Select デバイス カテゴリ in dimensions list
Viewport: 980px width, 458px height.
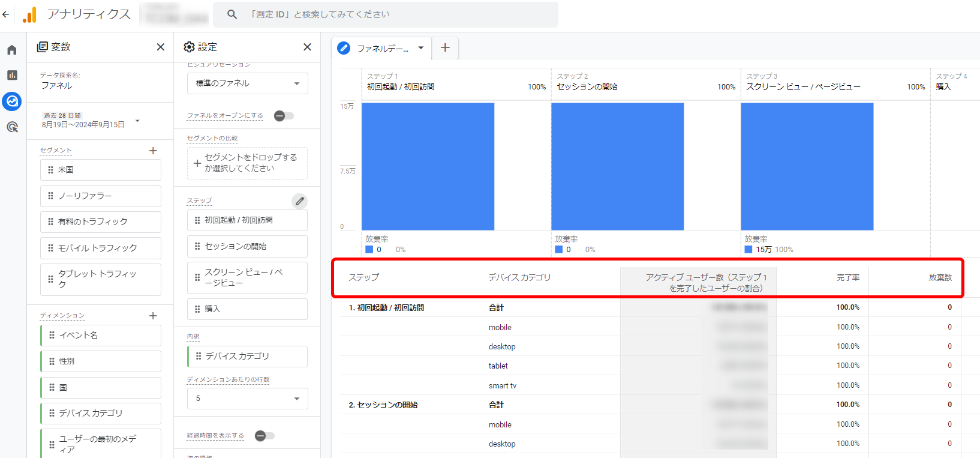(101, 414)
